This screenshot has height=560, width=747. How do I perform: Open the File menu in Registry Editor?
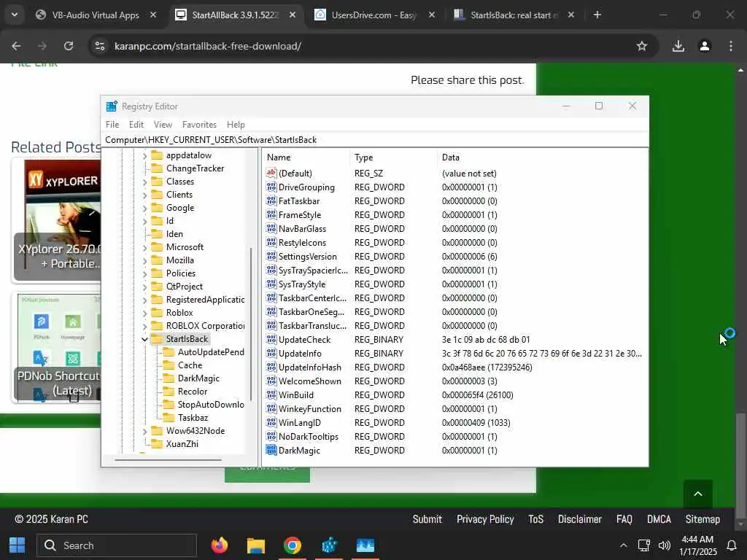point(112,125)
